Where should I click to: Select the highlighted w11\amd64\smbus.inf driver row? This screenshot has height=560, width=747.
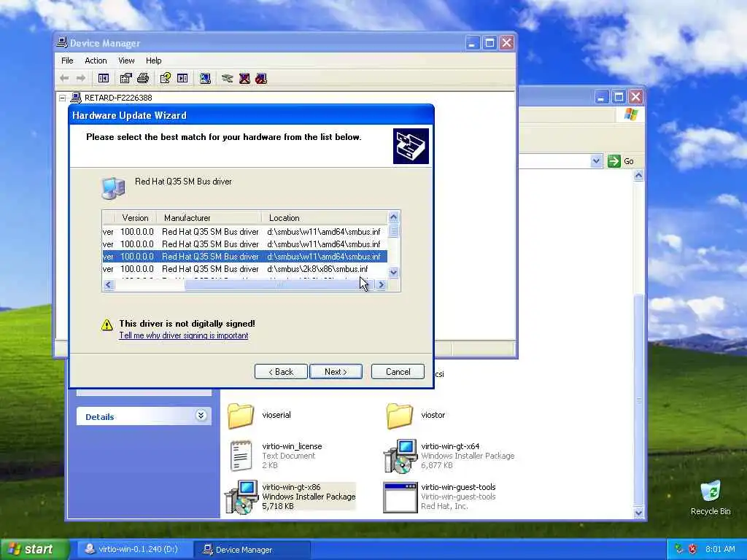[x=244, y=257]
